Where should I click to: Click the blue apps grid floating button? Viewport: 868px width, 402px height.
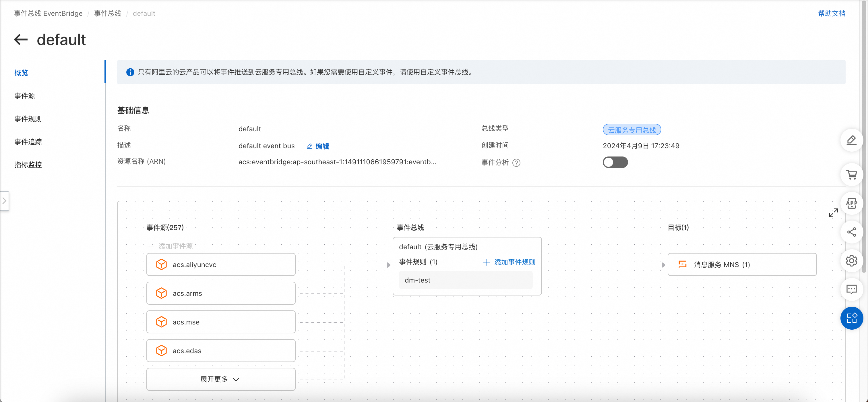click(x=851, y=318)
